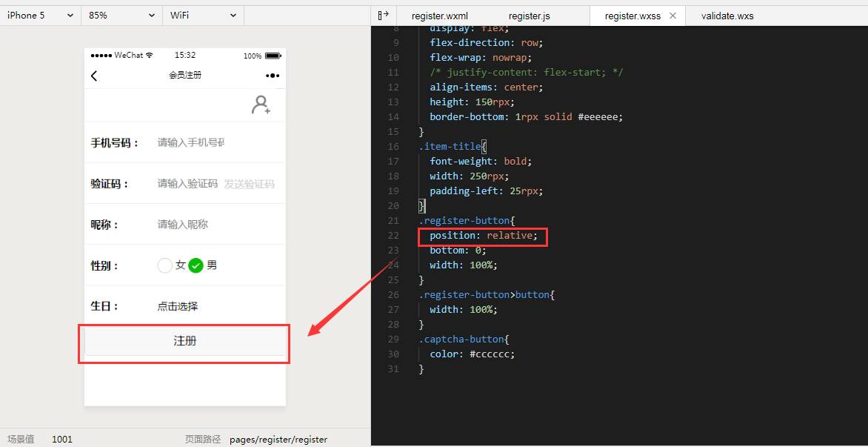868x447 pixels.
Task: Click the 会员注册 page title
Action: 185,76
